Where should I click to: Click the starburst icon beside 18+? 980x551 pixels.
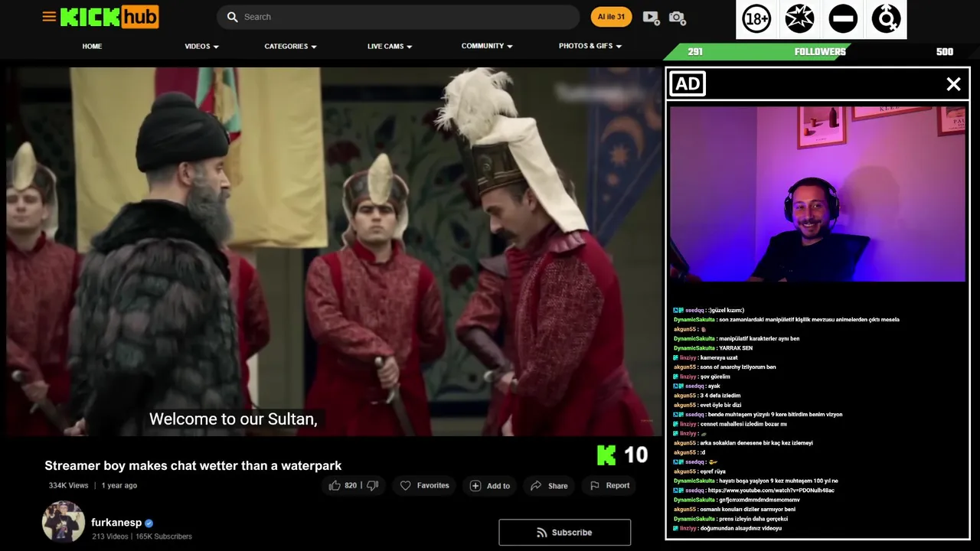tap(799, 19)
